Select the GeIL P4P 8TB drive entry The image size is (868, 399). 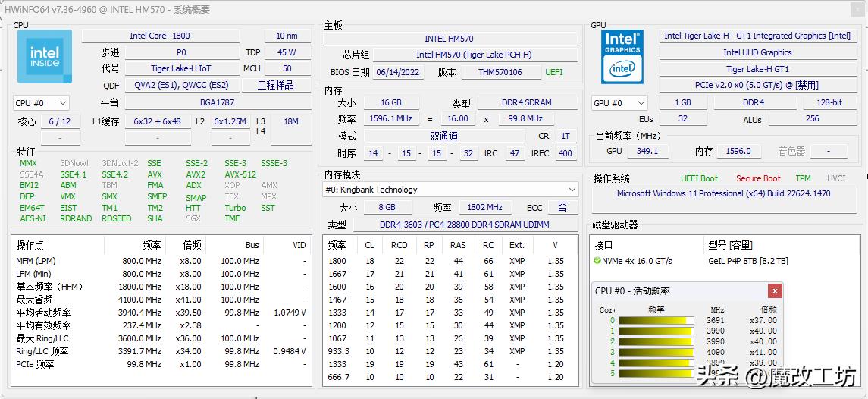(x=748, y=261)
